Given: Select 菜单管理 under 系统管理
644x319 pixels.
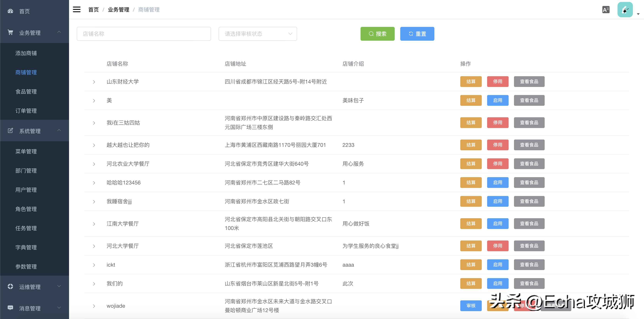Looking at the screenshot, I should (26, 151).
